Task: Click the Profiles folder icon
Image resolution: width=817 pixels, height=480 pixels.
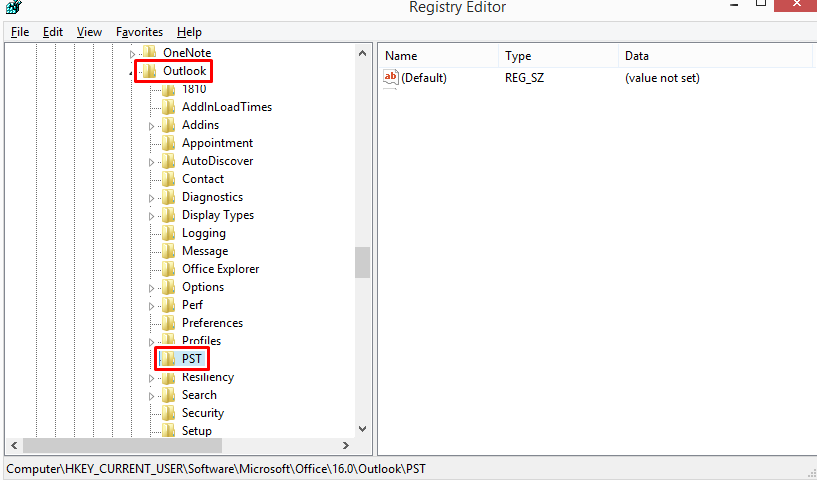Action: pyautogui.click(x=169, y=340)
